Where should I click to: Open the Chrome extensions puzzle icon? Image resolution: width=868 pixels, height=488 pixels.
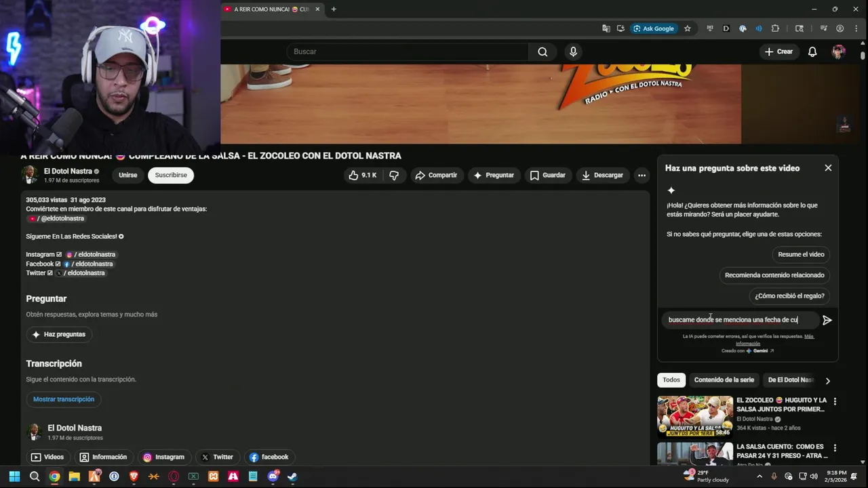[x=775, y=28]
